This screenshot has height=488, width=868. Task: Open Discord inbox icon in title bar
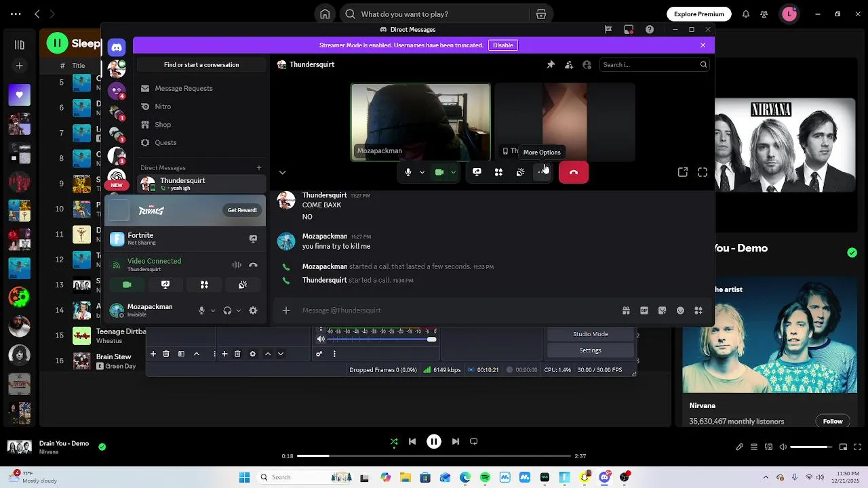(629, 29)
